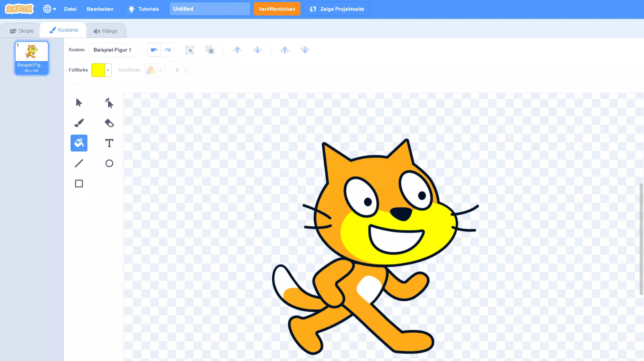Bring the selection fully forward
Image resolution: width=644 pixels, height=361 pixels.
[285, 50]
